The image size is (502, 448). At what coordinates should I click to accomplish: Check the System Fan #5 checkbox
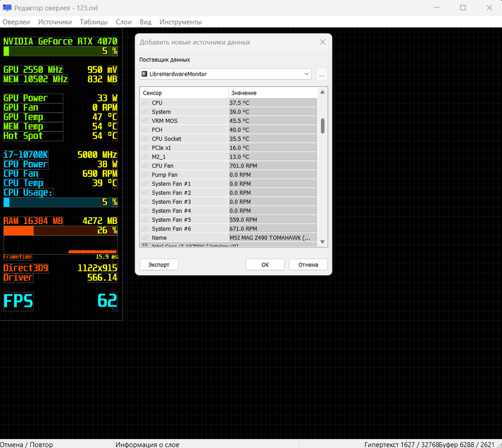coord(145,220)
